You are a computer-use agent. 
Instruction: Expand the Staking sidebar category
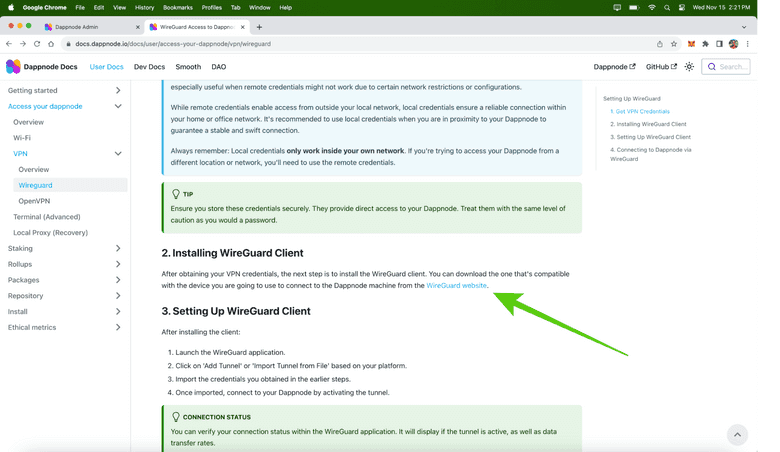pos(118,248)
